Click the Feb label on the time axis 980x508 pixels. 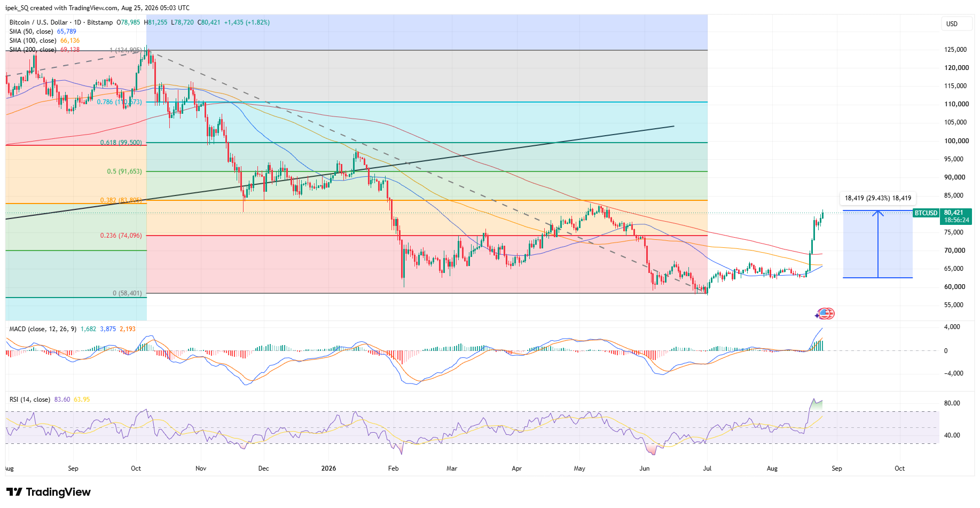click(393, 468)
